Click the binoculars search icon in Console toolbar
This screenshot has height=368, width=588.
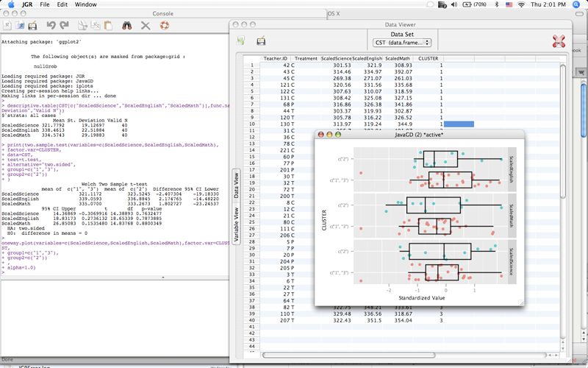point(126,26)
